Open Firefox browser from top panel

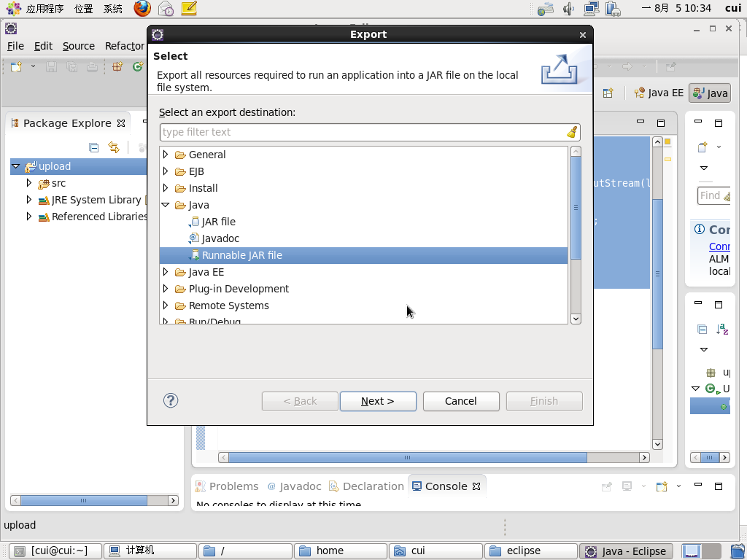click(142, 9)
